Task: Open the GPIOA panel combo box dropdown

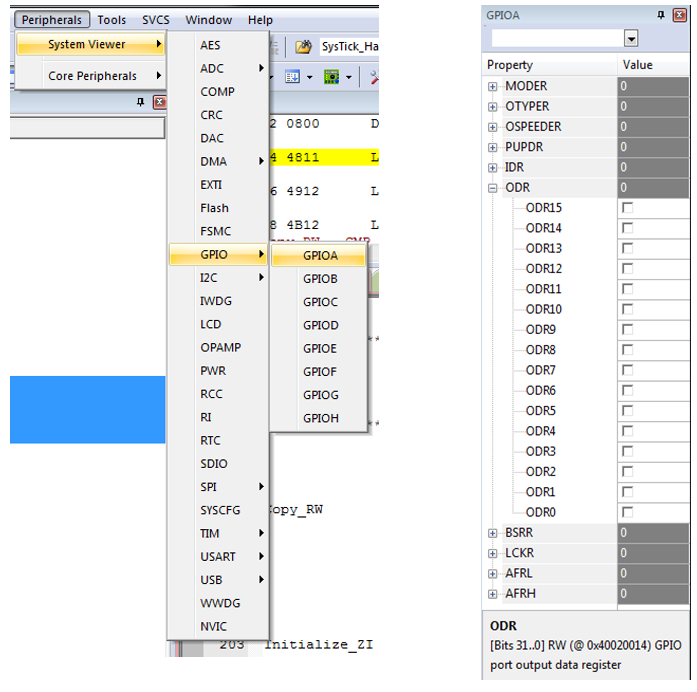Action: click(631, 38)
